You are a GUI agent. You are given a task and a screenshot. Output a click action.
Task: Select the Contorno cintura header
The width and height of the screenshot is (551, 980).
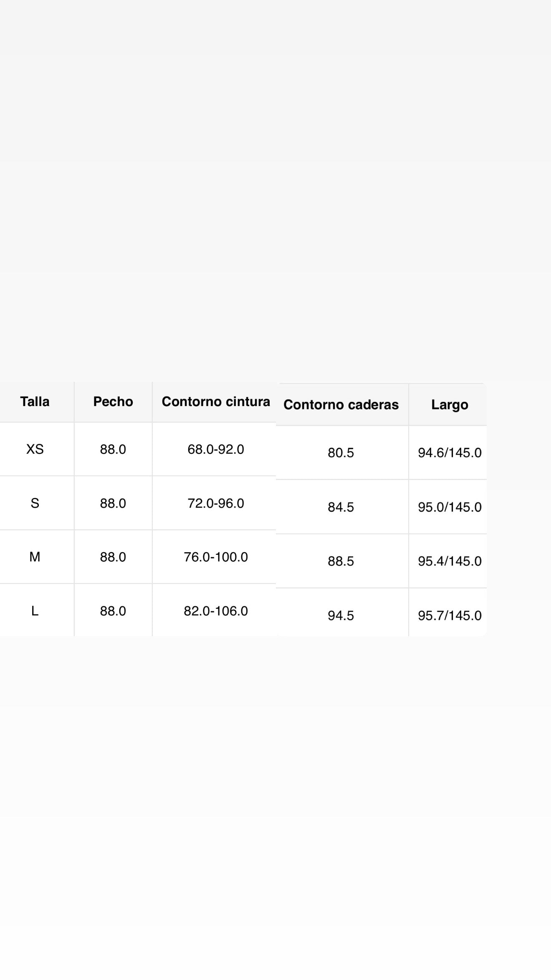pyautogui.click(x=216, y=401)
